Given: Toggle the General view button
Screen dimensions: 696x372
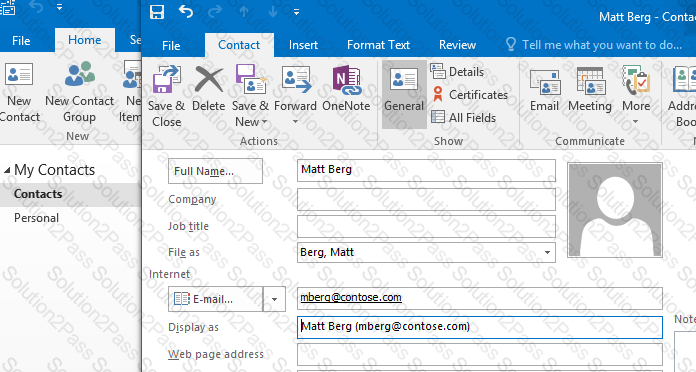Looking at the screenshot, I should pyautogui.click(x=404, y=94).
